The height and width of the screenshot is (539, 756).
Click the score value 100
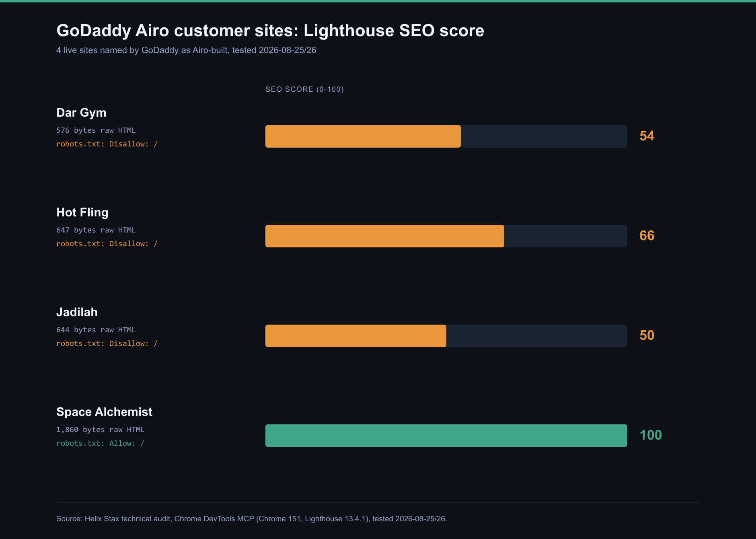pos(651,435)
